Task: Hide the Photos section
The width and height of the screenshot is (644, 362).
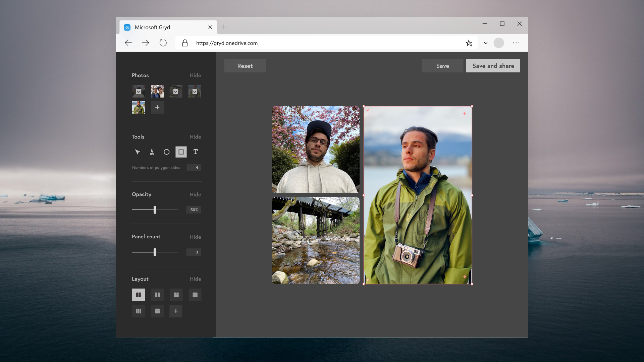Action: (x=195, y=75)
